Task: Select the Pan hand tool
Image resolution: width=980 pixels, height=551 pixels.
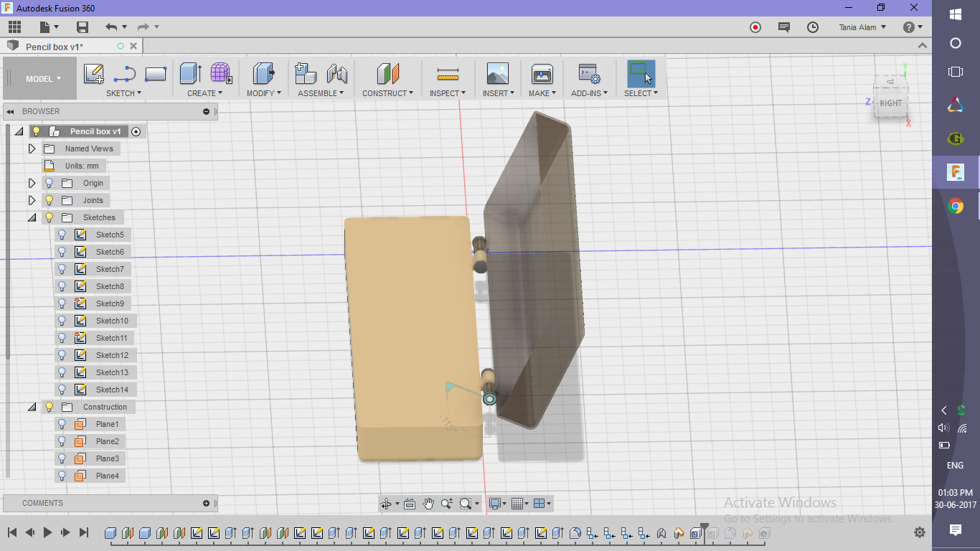Action: tap(428, 504)
